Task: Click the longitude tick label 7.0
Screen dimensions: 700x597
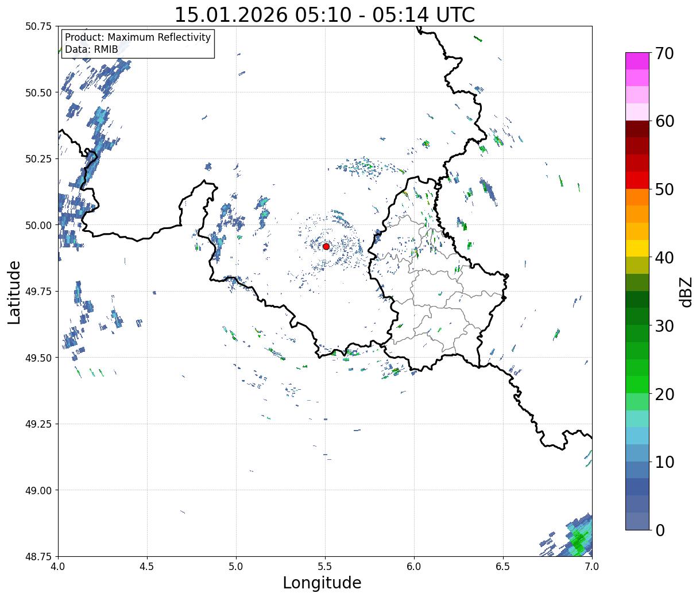Action: (592, 566)
